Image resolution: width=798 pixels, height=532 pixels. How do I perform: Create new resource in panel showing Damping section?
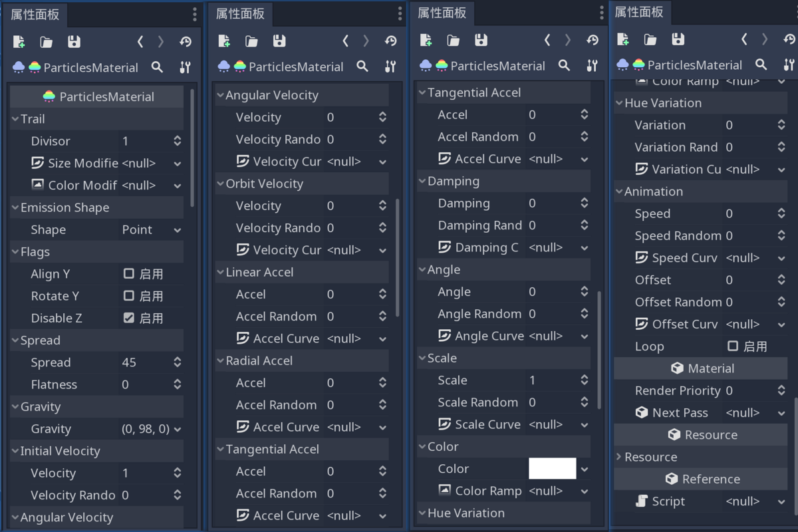[x=426, y=41]
